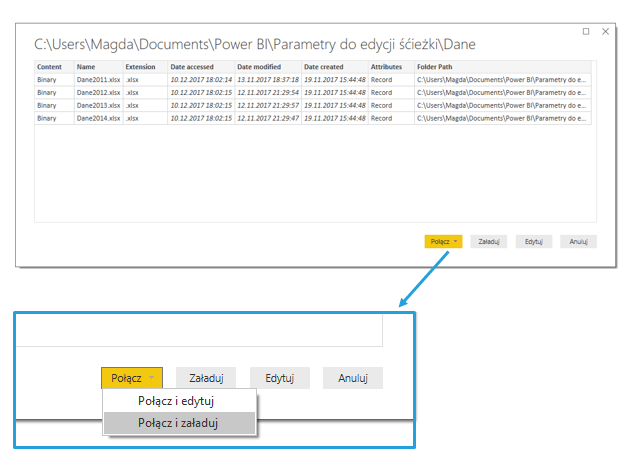Click the 'Date modified' column header
This screenshot has height=460, width=632.
[258, 66]
